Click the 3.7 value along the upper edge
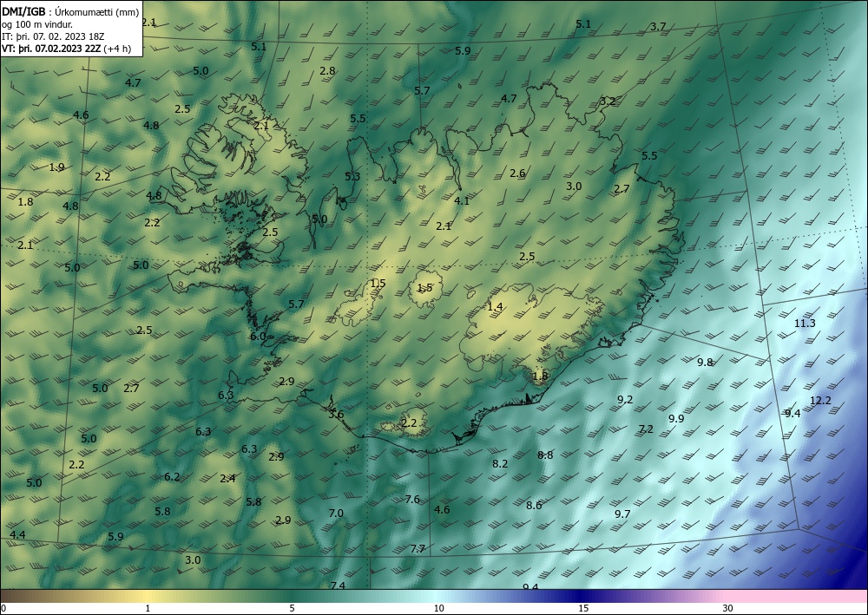 (658, 27)
